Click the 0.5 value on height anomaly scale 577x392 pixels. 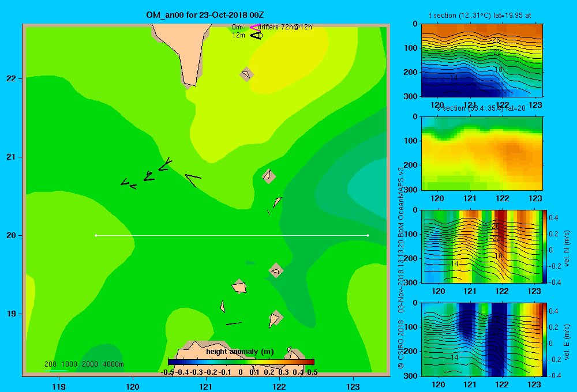coord(312,372)
